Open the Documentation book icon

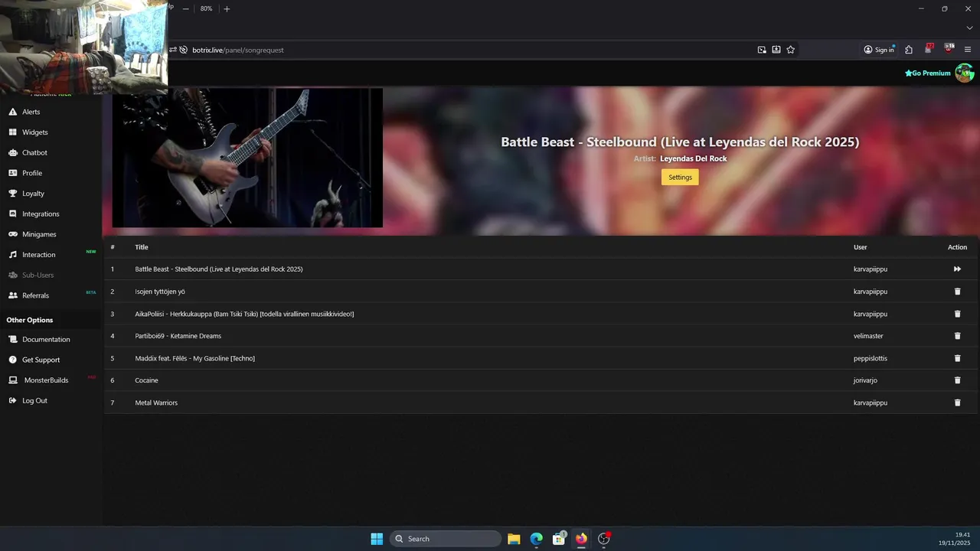[12, 339]
